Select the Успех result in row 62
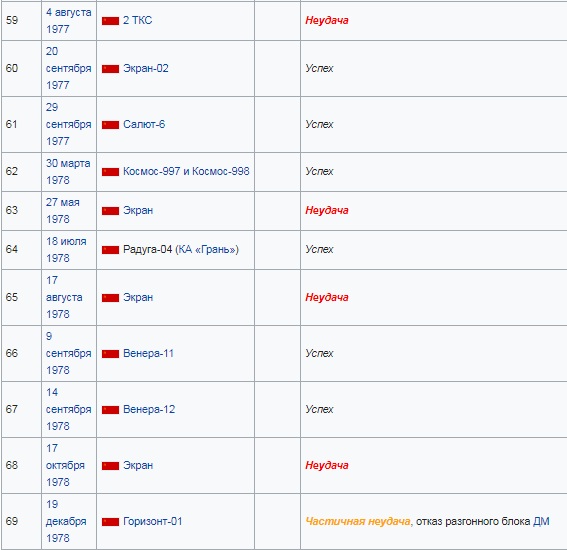567x550 pixels. (x=319, y=171)
